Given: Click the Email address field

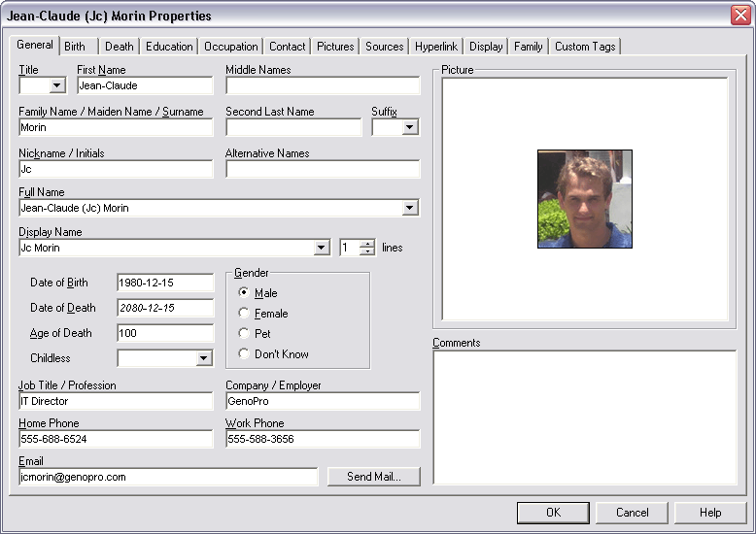Looking at the screenshot, I should coord(168,477).
